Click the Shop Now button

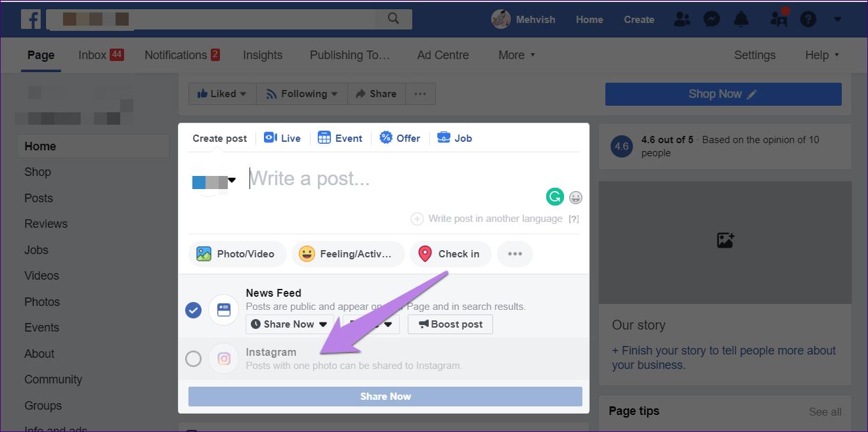click(x=723, y=94)
